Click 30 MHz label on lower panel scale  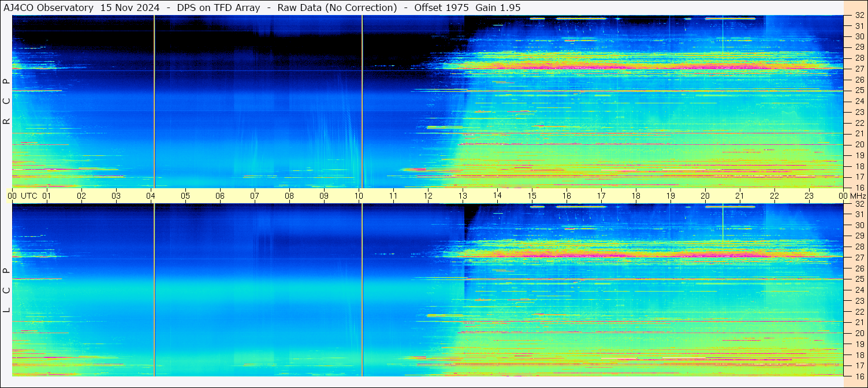(859, 225)
